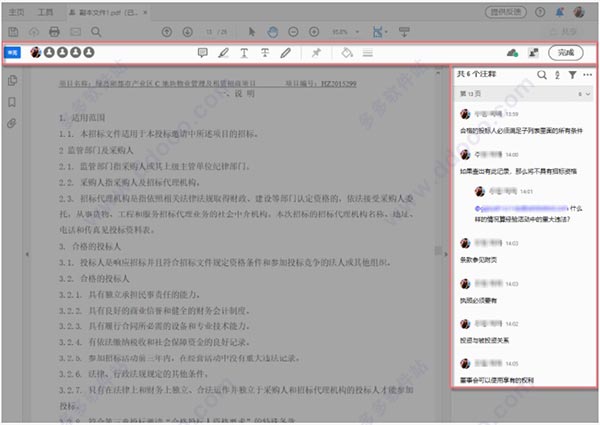Viewport: 600px width, 425px height.
Task: Select comment posted at 14:05
Action: point(524,371)
